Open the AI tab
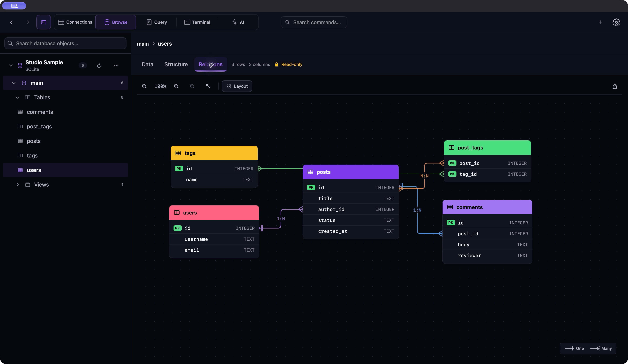 click(238, 22)
